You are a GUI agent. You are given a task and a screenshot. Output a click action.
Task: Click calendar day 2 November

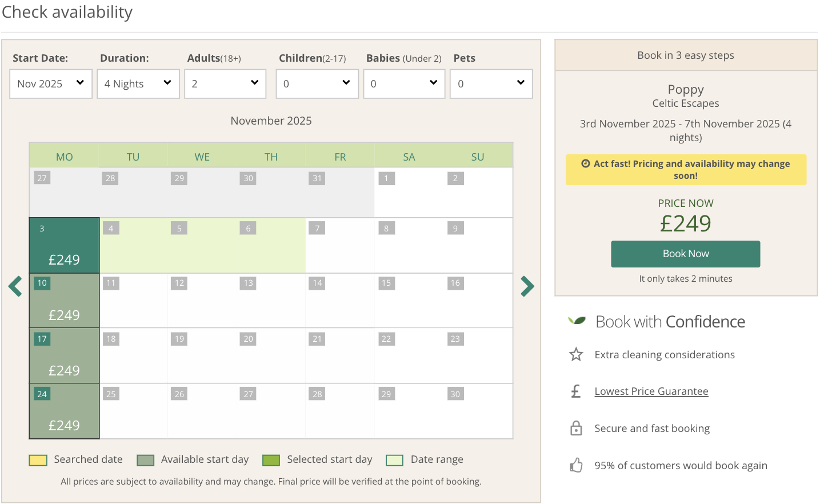tap(478, 192)
